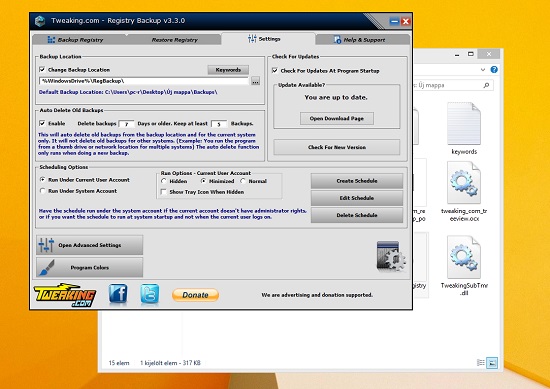550x389 pixels.
Task: Click the Keep at least backups field
Action: (219, 124)
